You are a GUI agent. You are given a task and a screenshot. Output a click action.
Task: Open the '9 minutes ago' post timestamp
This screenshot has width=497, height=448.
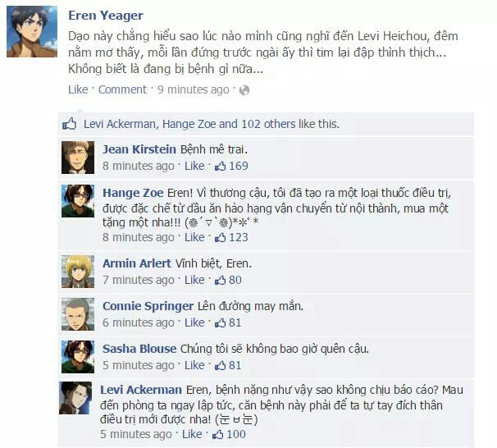pyautogui.click(x=194, y=89)
